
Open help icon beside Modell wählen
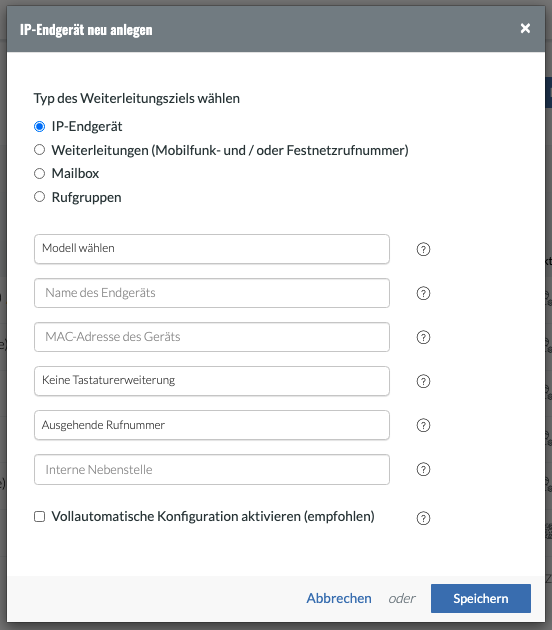423,250
